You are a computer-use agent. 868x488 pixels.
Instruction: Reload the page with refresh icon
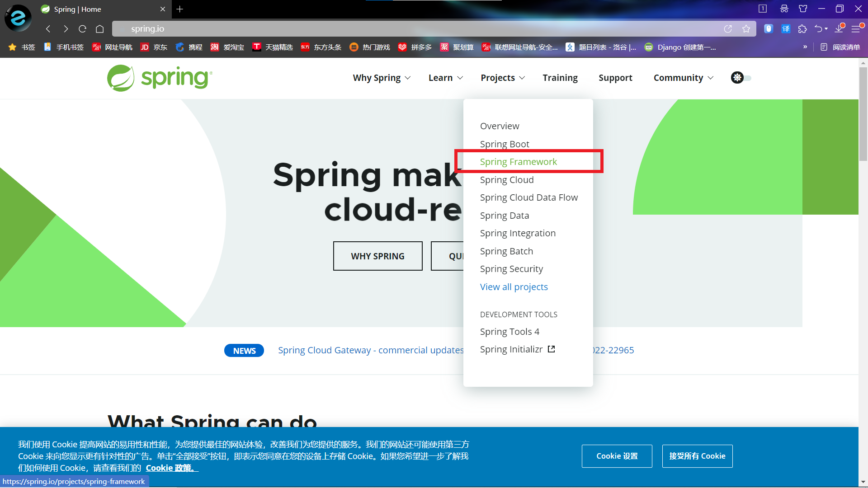point(82,29)
